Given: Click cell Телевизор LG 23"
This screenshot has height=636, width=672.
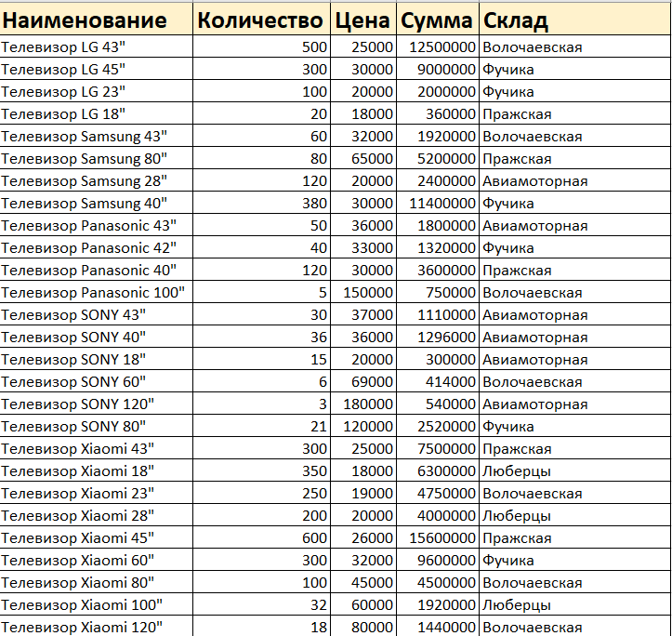Looking at the screenshot, I should tap(96, 91).
